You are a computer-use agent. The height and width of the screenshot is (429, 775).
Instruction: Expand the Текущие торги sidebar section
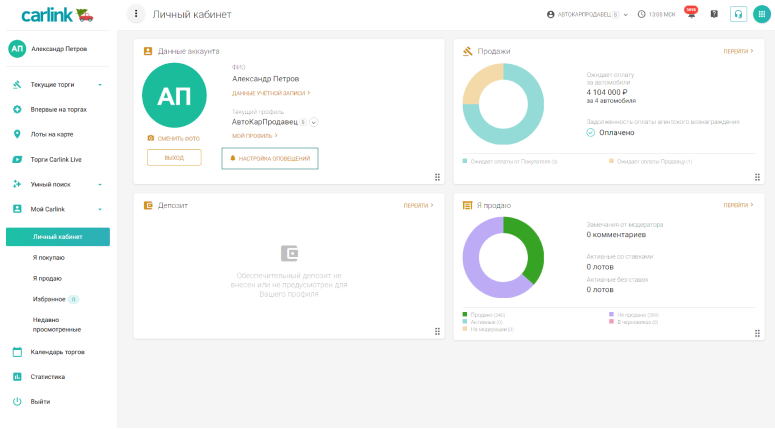(99, 85)
